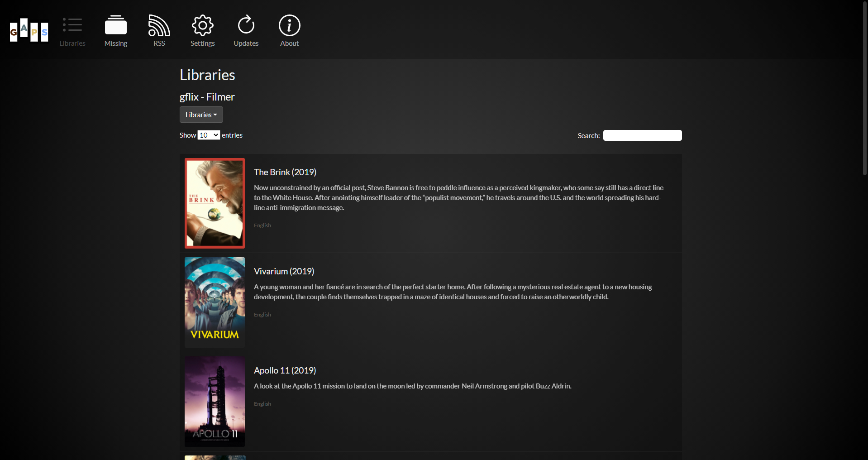The height and width of the screenshot is (460, 868).
Task: Click The Brink movie poster
Action: [215, 203]
